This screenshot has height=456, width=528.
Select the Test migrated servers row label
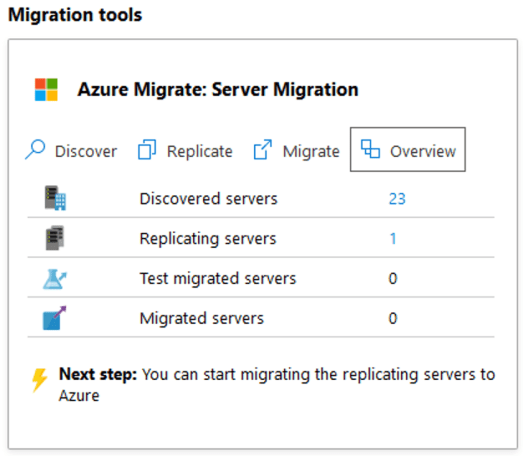[218, 279]
